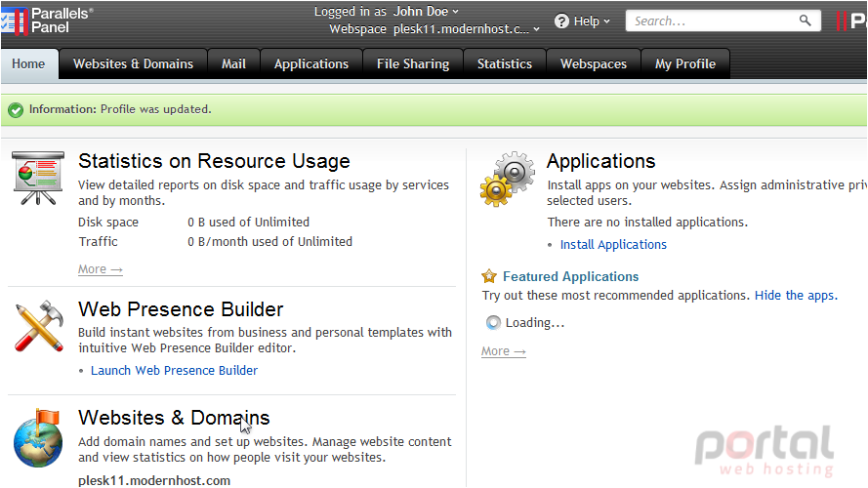Click 'There are no installed applications.' text

pyautogui.click(x=647, y=222)
